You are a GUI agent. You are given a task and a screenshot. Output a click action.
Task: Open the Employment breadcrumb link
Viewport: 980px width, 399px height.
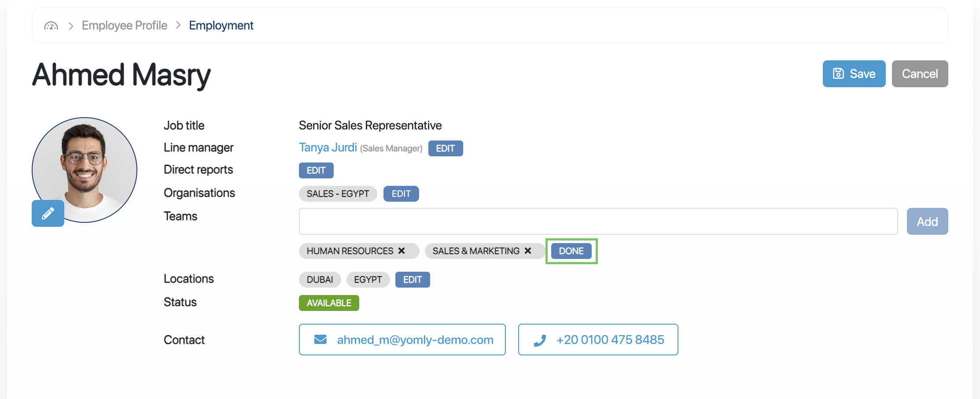click(x=221, y=26)
